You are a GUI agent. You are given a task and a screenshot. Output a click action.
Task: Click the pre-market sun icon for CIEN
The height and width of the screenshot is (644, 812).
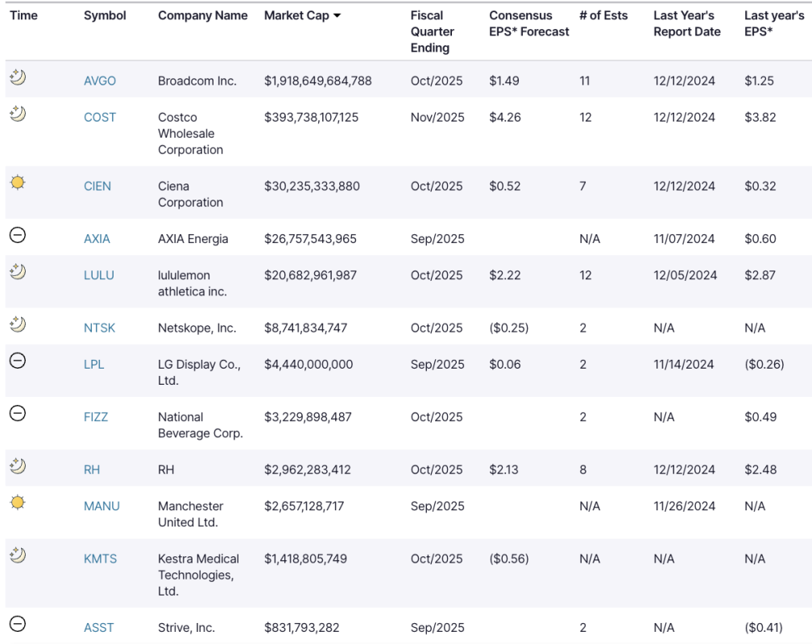pos(17,183)
